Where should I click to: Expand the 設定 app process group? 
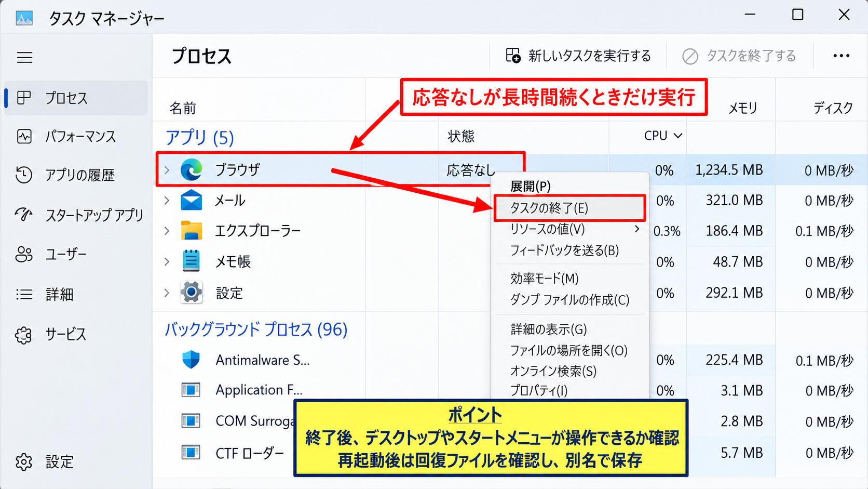click(x=167, y=293)
